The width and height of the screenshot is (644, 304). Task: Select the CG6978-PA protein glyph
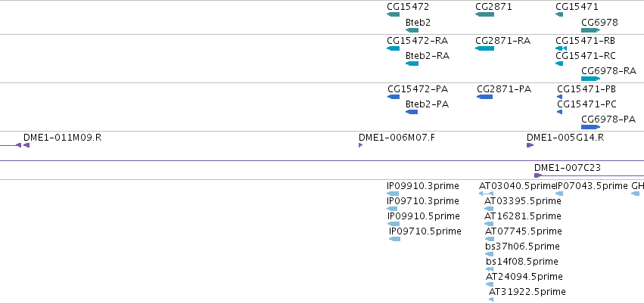[590, 127]
